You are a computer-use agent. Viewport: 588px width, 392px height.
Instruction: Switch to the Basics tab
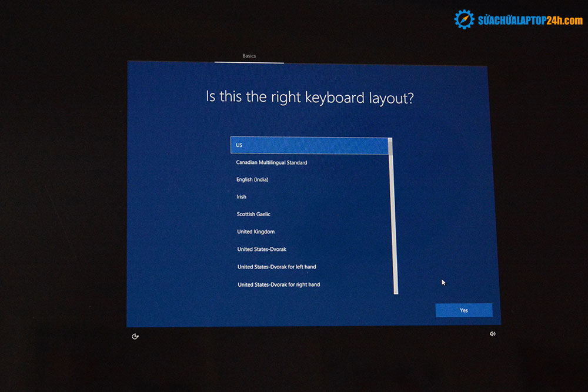coord(249,56)
